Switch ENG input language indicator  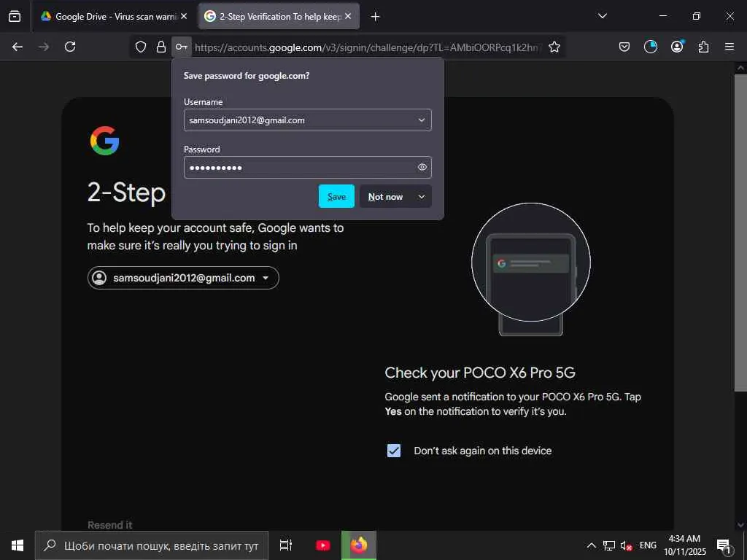point(648,545)
